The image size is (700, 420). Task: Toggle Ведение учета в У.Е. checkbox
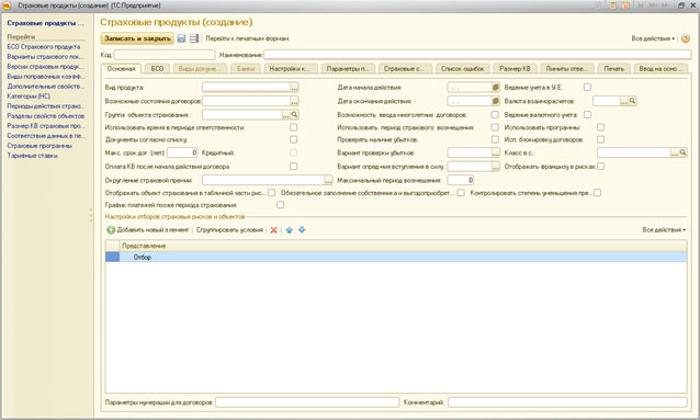[588, 87]
